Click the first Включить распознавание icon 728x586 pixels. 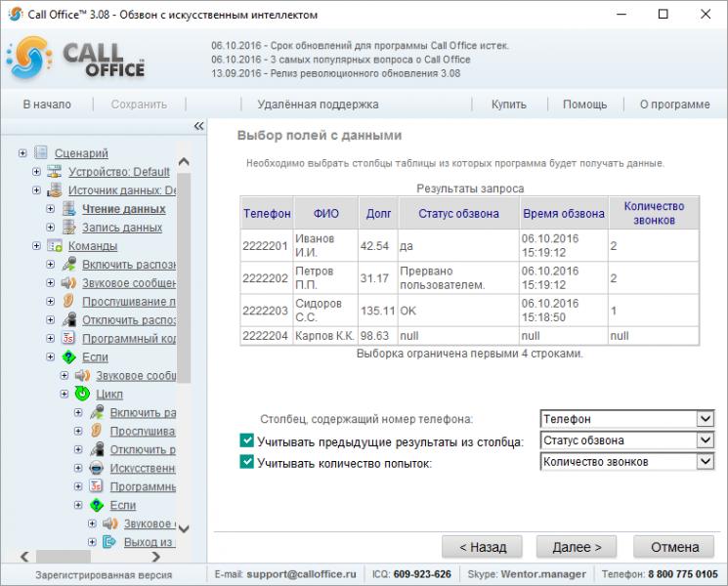click(68, 264)
